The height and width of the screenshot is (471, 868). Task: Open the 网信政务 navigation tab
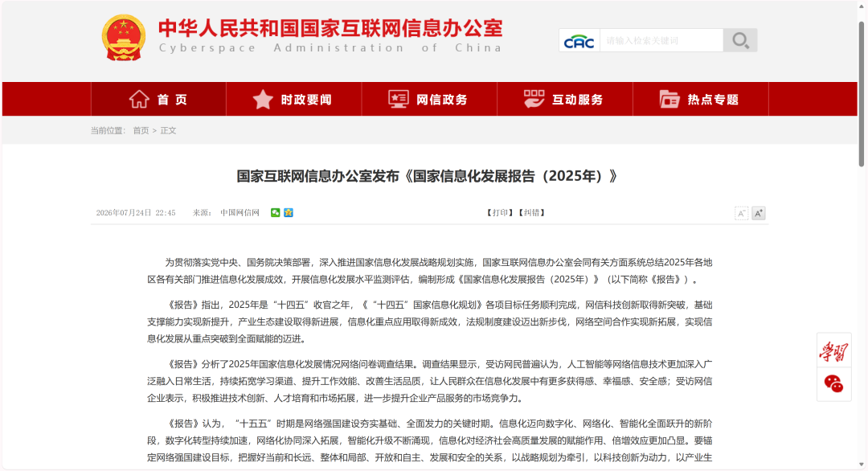point(429,99)
